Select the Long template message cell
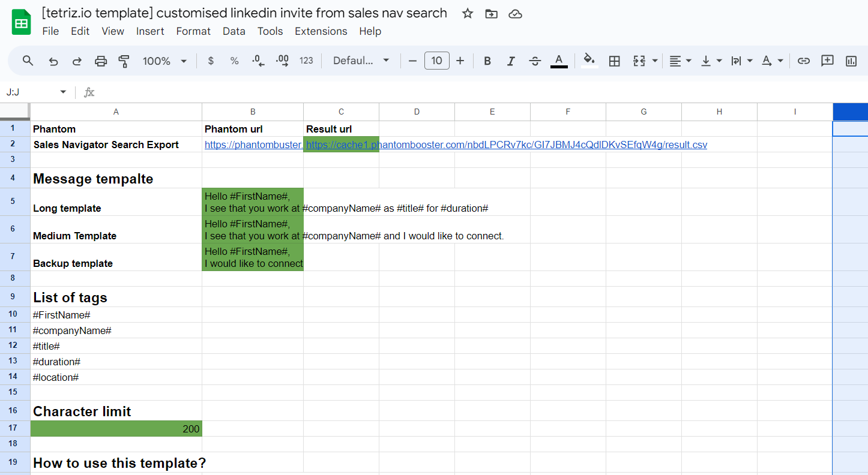Viewport: 868px width, 475px height. pos(253,202)
